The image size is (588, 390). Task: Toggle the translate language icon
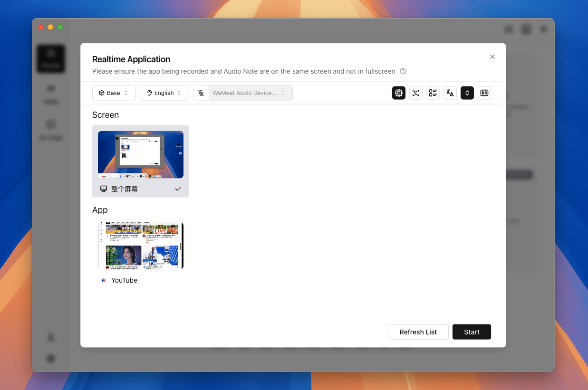click(x=450, y=93)
